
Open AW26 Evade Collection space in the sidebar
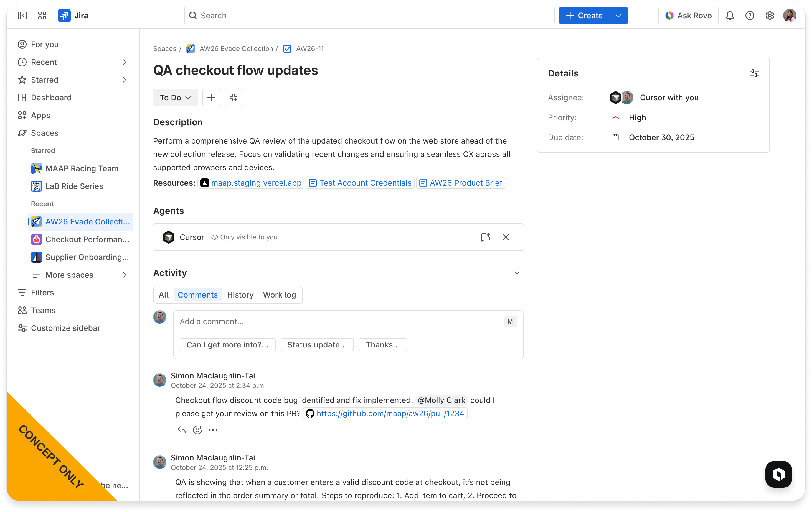click(80, 222)
